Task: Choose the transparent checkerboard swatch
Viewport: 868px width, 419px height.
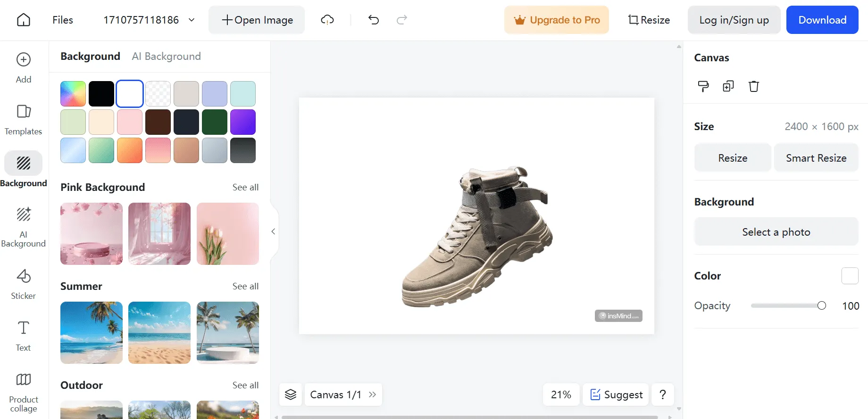Action: point(158,94)
